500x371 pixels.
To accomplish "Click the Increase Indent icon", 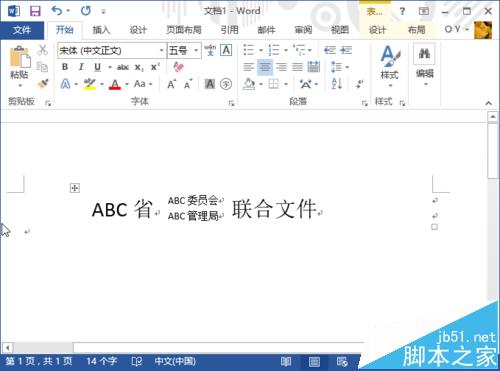I will pyautogui.click(x=346, y=50).
